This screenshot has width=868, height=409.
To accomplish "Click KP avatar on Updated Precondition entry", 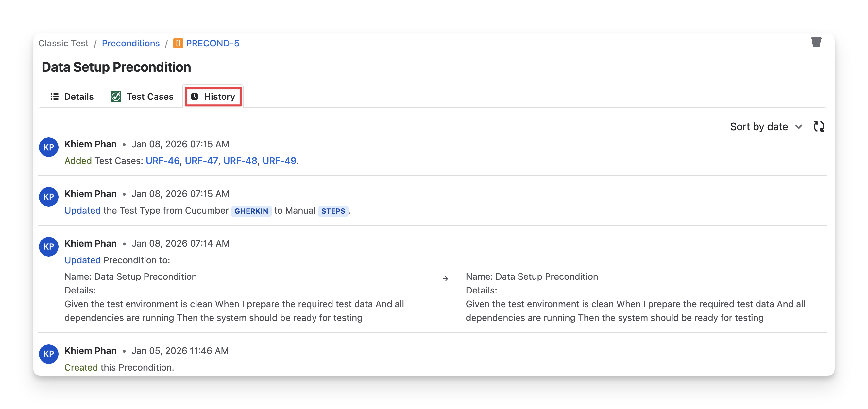I will 48,246.
